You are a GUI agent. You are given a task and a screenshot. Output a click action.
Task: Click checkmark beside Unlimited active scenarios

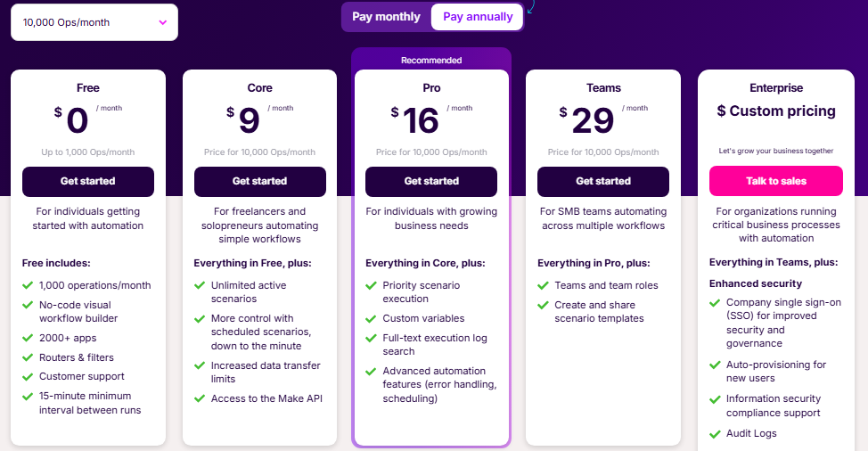pos(200,285)
